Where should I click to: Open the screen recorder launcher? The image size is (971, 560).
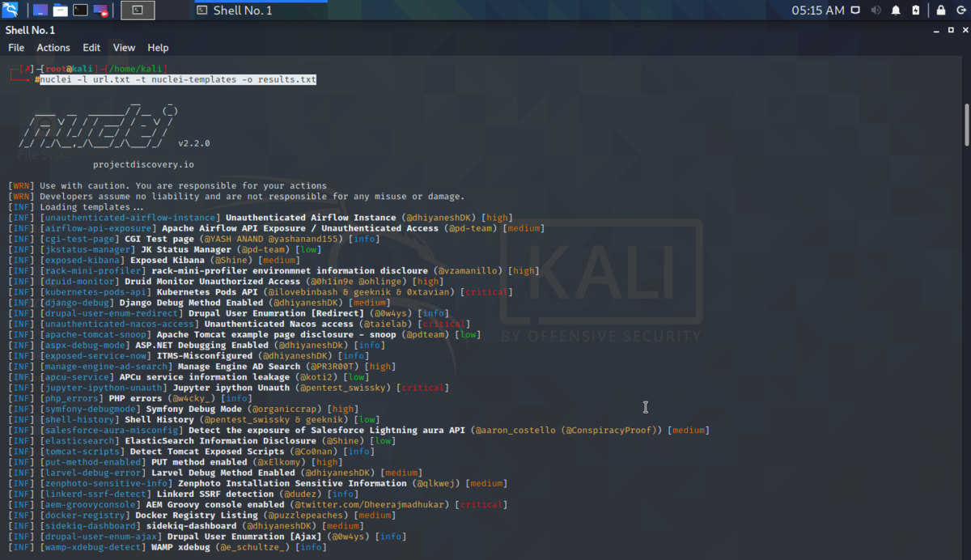100,11
